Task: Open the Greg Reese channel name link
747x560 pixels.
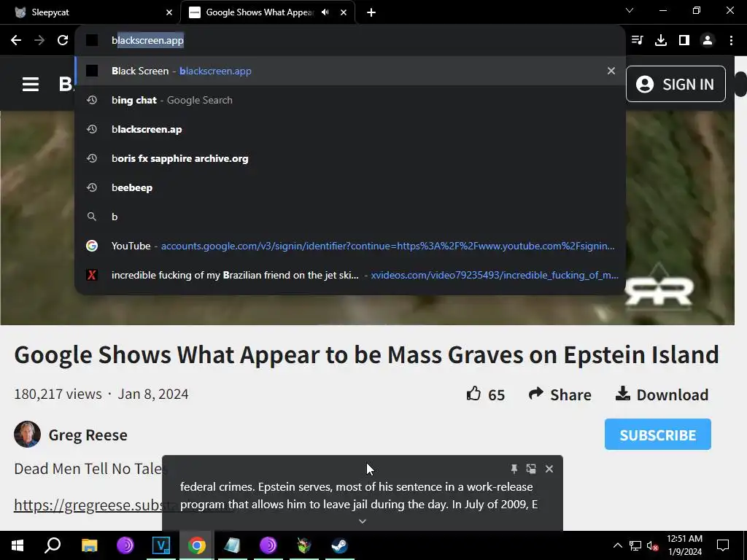Action: 88,435
